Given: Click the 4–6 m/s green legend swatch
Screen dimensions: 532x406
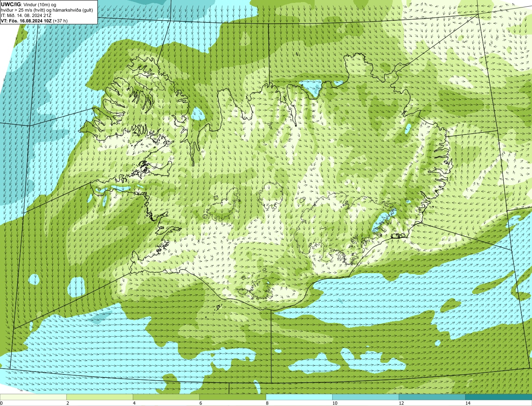Looking at the screenshot, I should [x=166, y=397].
